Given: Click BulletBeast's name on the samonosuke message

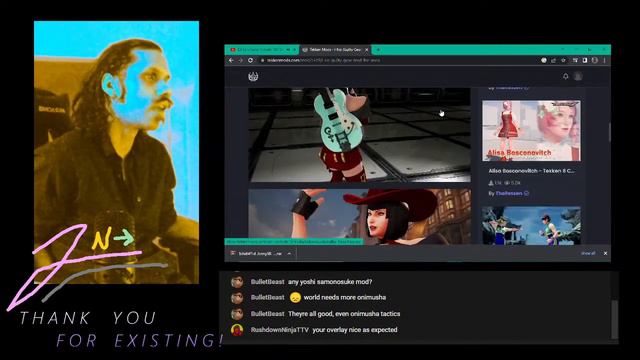Looking at the screenshot, I should 267,282.
